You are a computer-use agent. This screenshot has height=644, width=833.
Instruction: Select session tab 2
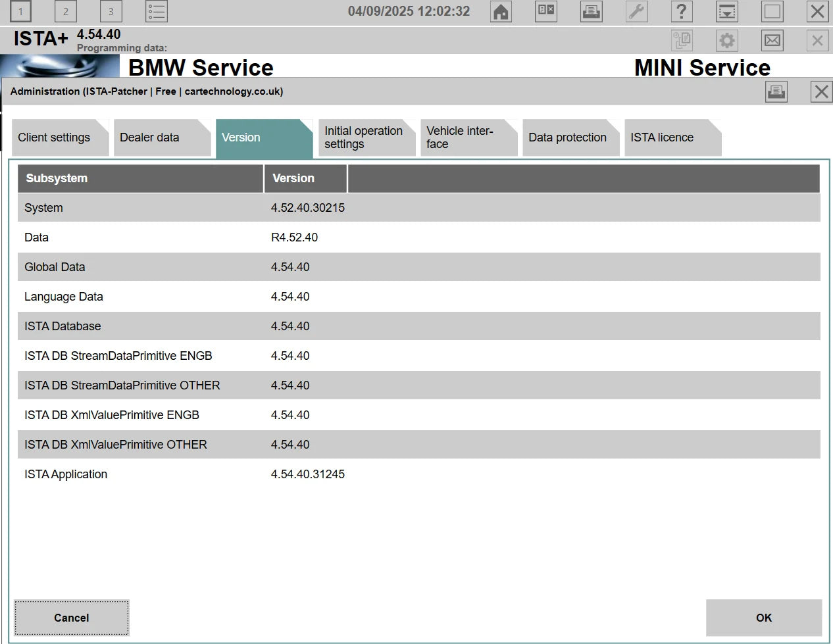pos(65,11)
